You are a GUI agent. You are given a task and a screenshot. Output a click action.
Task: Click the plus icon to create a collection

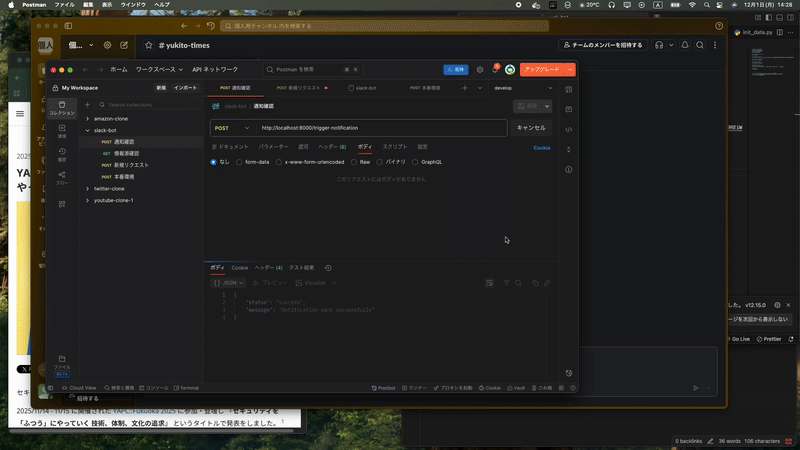87,104
